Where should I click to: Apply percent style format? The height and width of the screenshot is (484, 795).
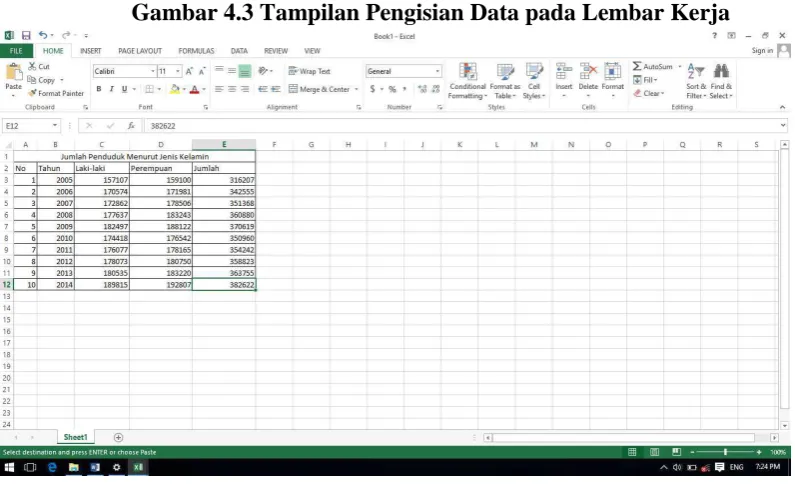[x=392, y=89]
